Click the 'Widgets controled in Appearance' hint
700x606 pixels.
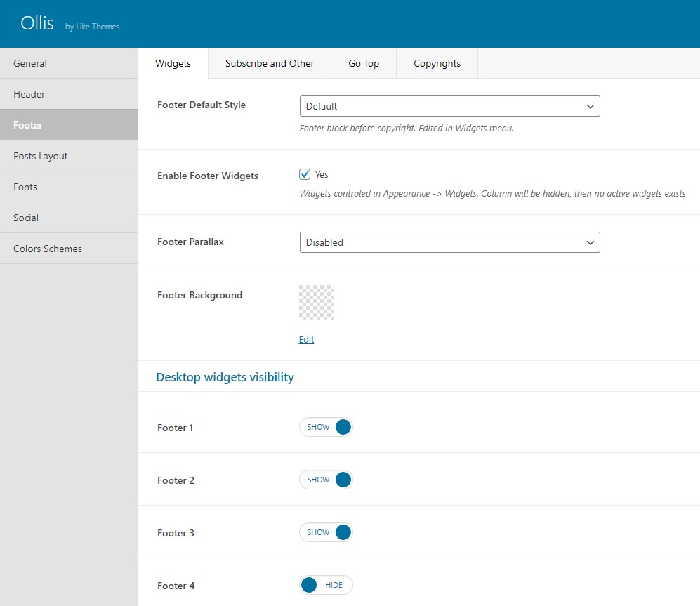coord(492,193)
